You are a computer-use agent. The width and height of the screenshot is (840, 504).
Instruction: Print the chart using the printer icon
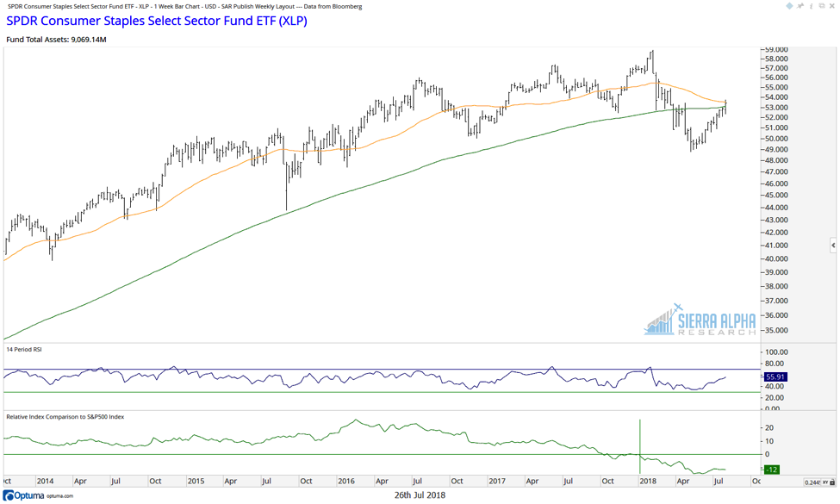pos(822,6)
